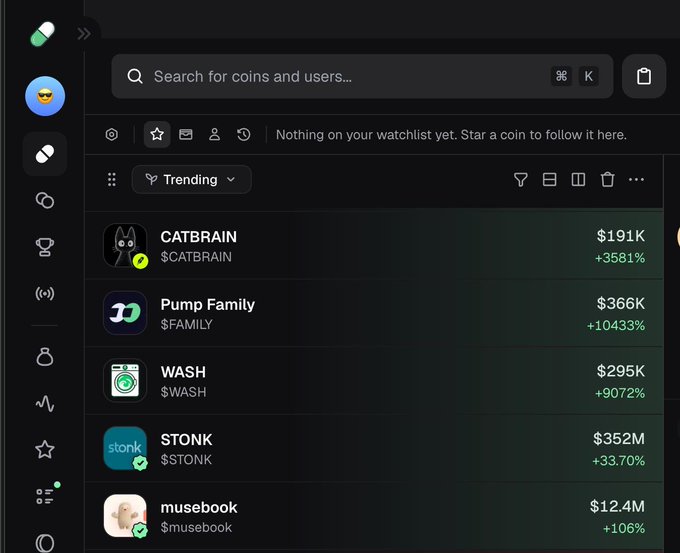Open the Trending dropdown
This screenshot has width=680, height=553.
tap(192, 179)
